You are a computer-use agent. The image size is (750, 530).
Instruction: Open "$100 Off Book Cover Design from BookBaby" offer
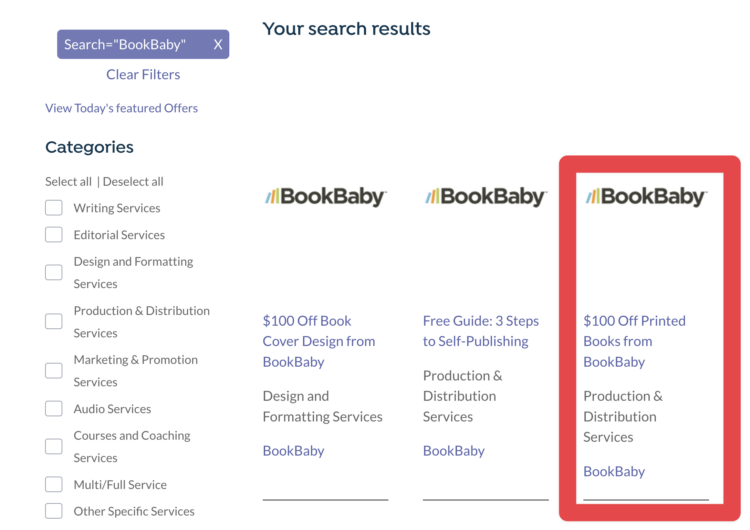click(319, 342)
